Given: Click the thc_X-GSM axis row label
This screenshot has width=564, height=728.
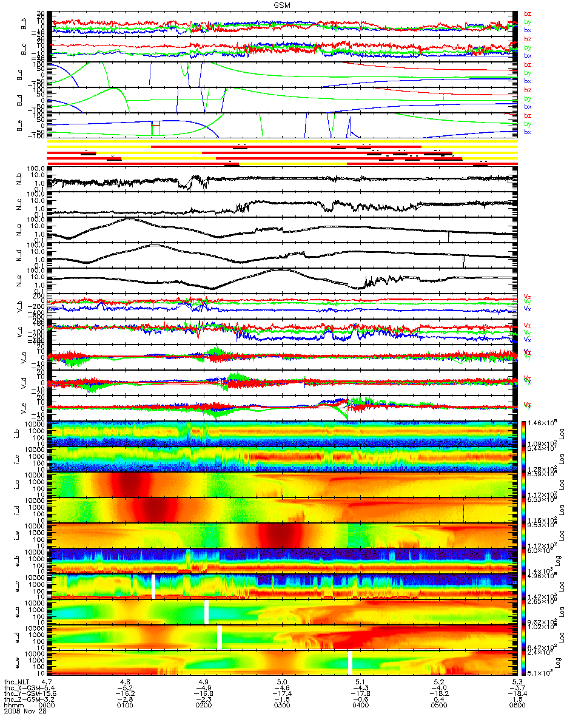Looking at the screenshot, I should (23, 688).
